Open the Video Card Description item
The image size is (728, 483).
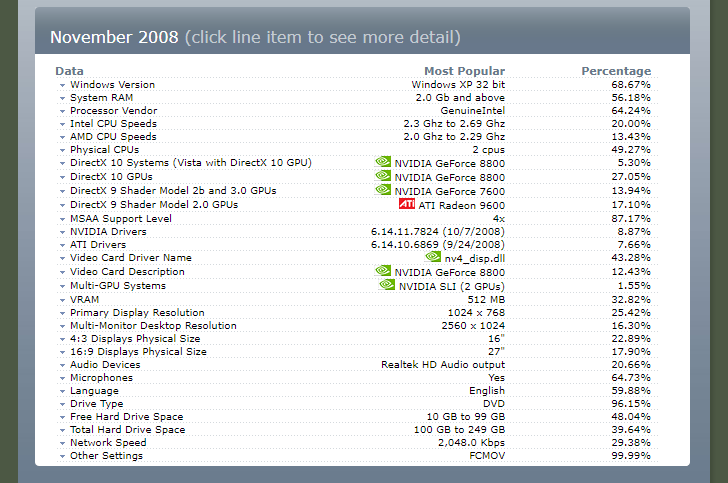tap(127, 271)
